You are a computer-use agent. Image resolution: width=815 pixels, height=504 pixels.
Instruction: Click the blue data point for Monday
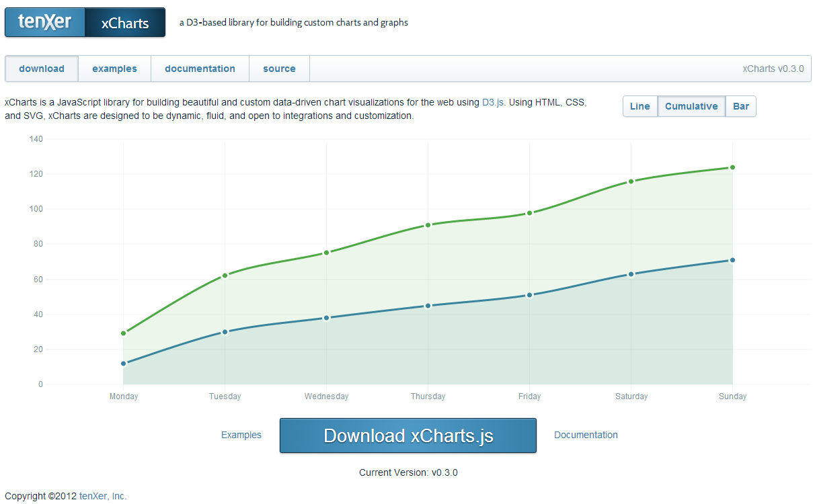coord(124,364)
